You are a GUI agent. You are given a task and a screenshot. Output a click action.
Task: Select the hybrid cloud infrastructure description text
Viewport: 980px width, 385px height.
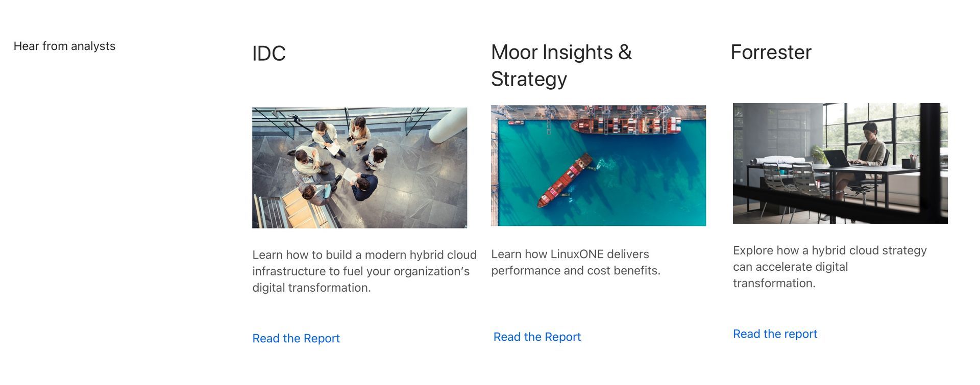(x=364, y=271)
